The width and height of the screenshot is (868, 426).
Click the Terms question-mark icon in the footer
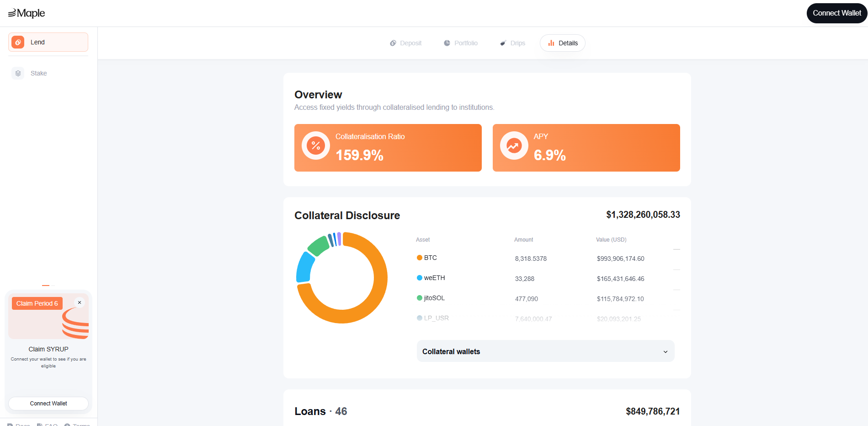coord(67,425)
